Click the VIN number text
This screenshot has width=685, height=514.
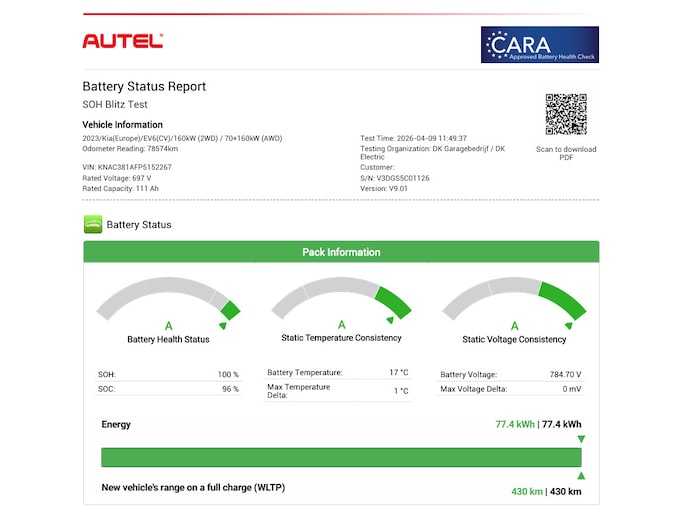pos(127,167)
